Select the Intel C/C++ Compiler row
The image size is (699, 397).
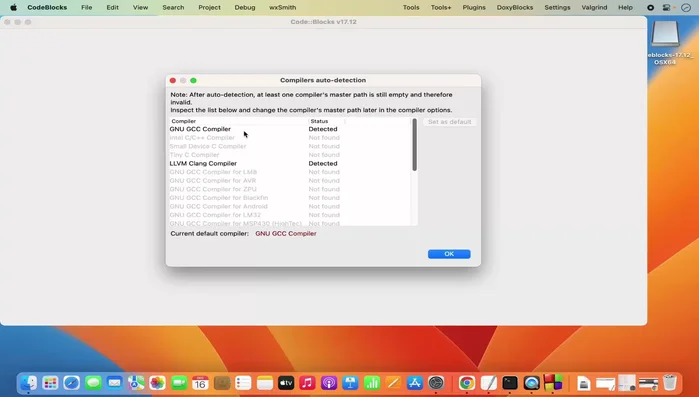(290, 138)
